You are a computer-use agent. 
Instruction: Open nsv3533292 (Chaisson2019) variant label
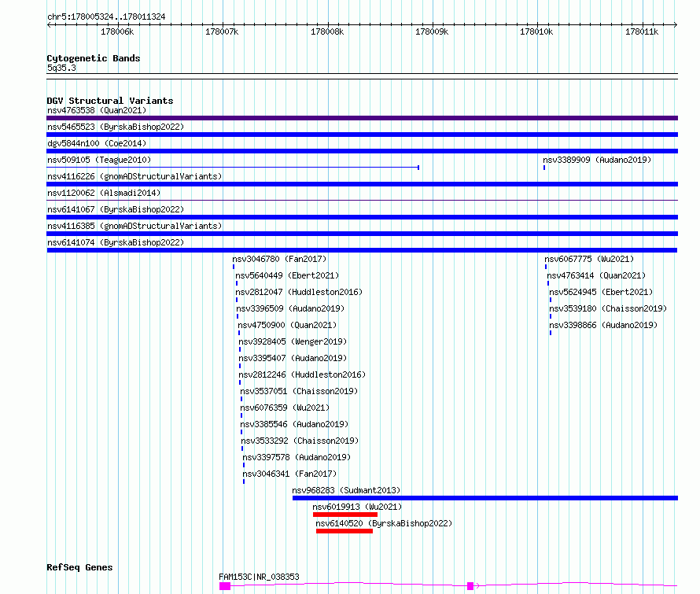[300, 441]
